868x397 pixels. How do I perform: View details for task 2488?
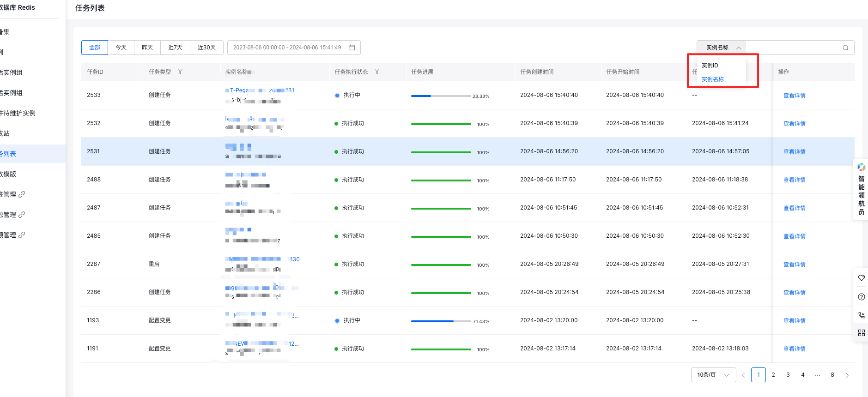(794, 180)
